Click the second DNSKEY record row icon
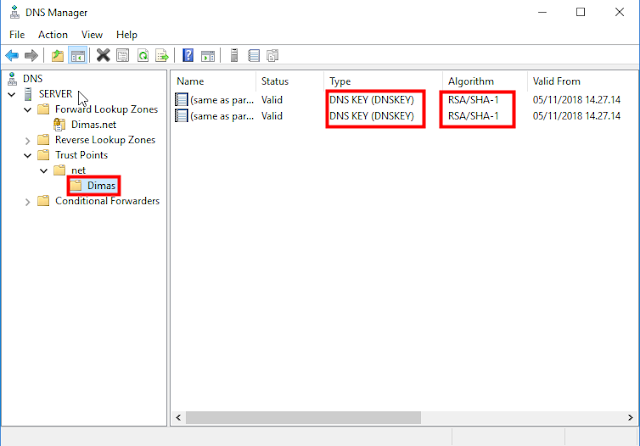This screenshot has width=640, height=446. point(181,115)
